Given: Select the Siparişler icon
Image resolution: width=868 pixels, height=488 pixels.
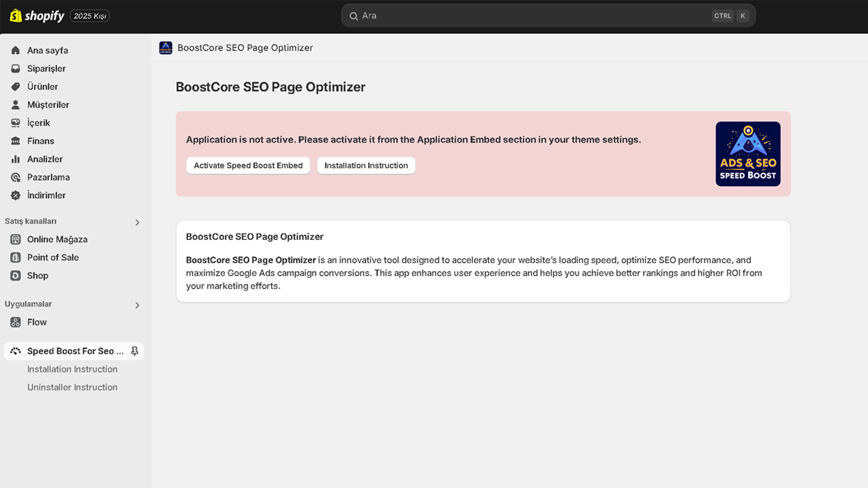Looking at the screenshot, I should (15, 68).
